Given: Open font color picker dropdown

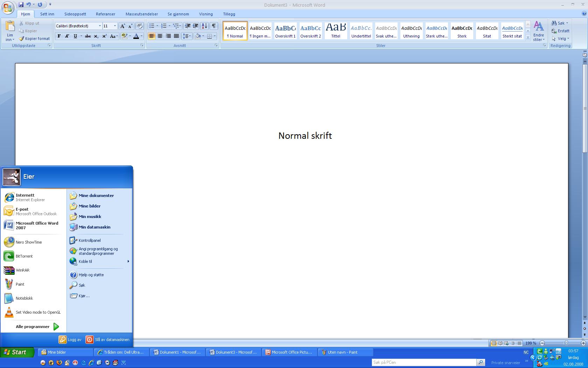Looking at the screenshot, I should (x=141, y=36).
